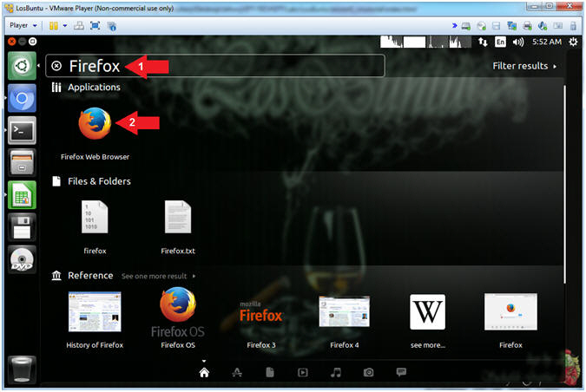Open VMware Unity mode icon
Image resolution: width=586 pixels, height=392 pixels.
(112, 26)
